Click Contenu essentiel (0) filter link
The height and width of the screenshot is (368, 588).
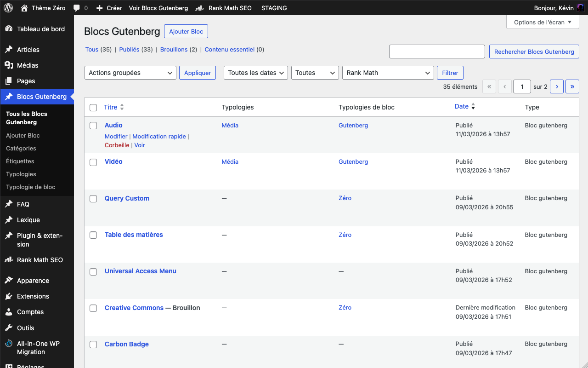(x=234, y=49)
